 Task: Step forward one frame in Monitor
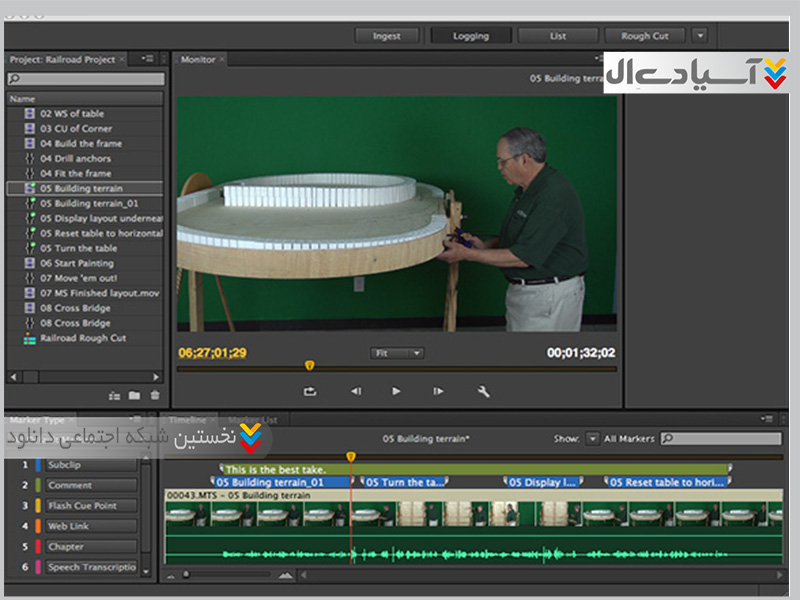pyautogui.click(x=438, y=392)
